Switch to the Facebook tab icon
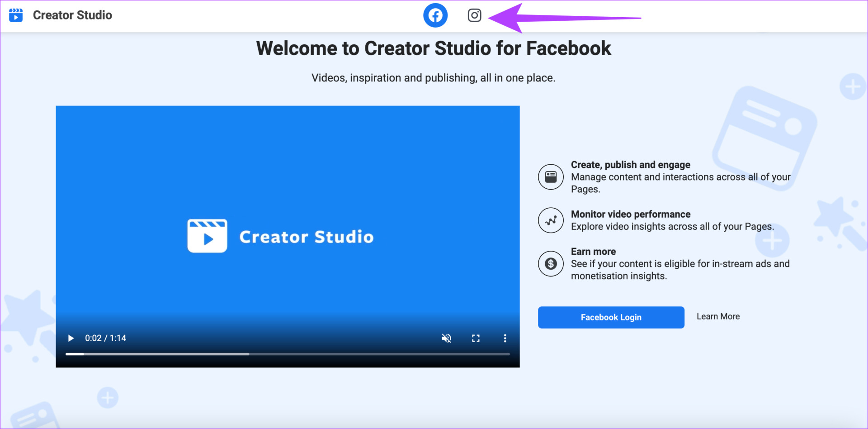 click(x=435, y=15)
